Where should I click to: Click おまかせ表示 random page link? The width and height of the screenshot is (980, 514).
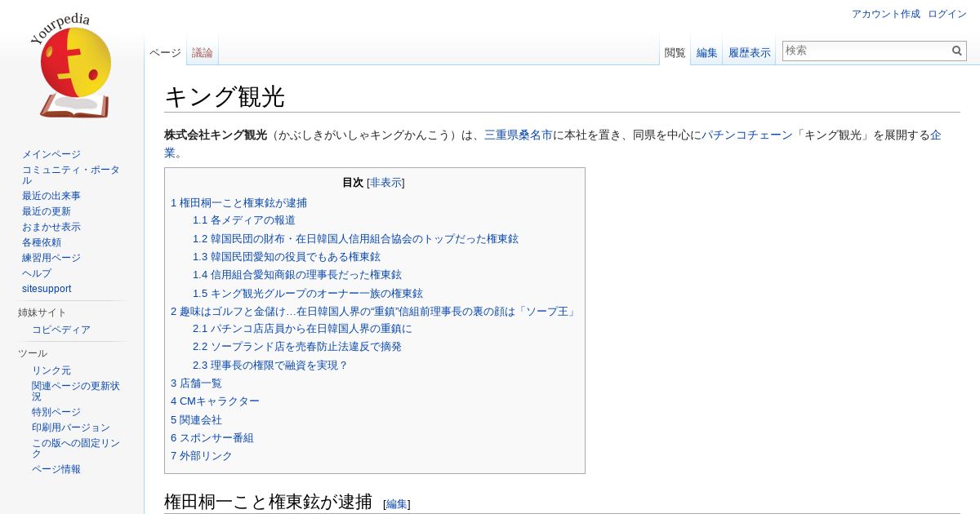[51, 227]
